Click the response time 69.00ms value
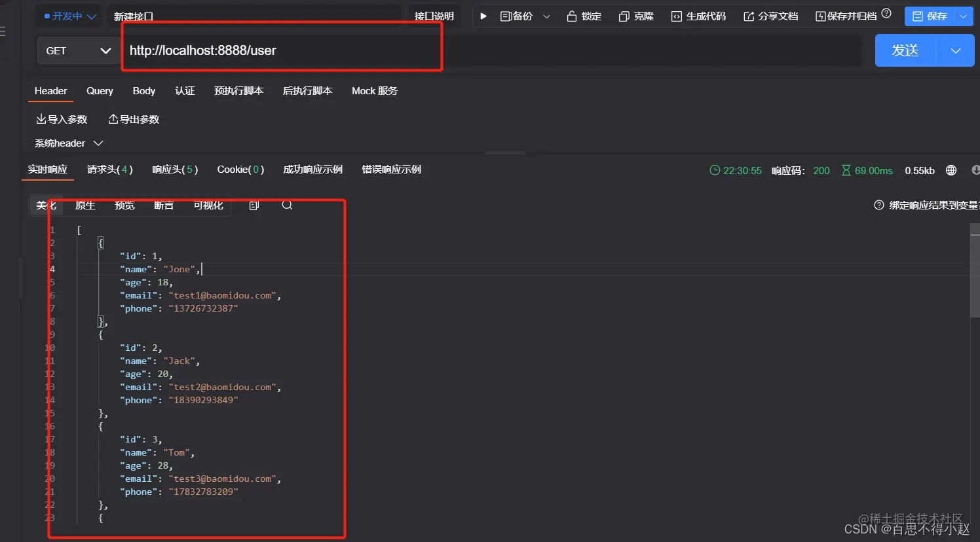 click(x=874, y=170)
